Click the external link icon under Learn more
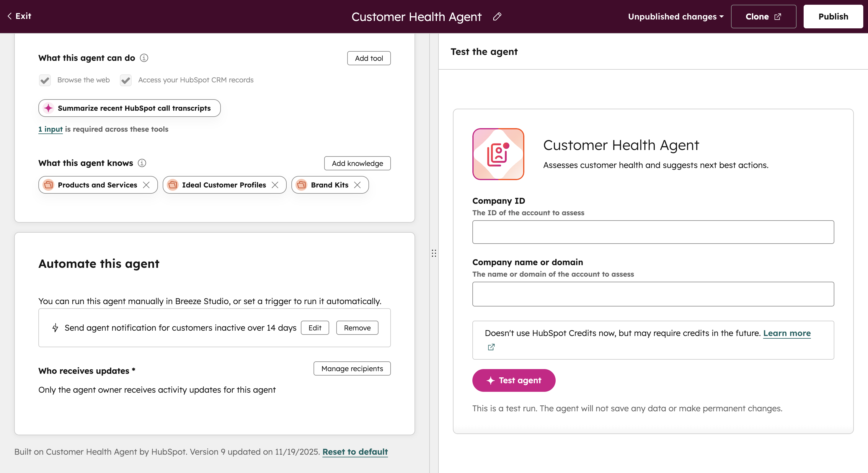This screenshot has width=868, height=473. click(491, 347)
